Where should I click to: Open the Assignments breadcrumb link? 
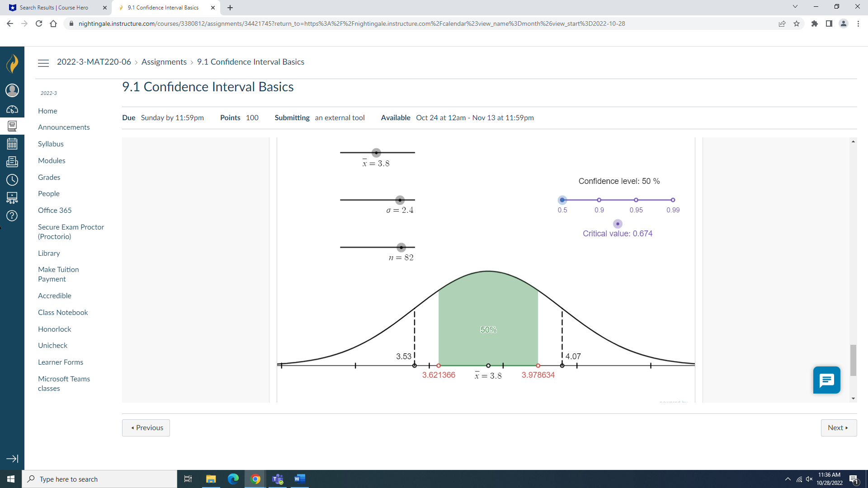(x=164, y=62)
